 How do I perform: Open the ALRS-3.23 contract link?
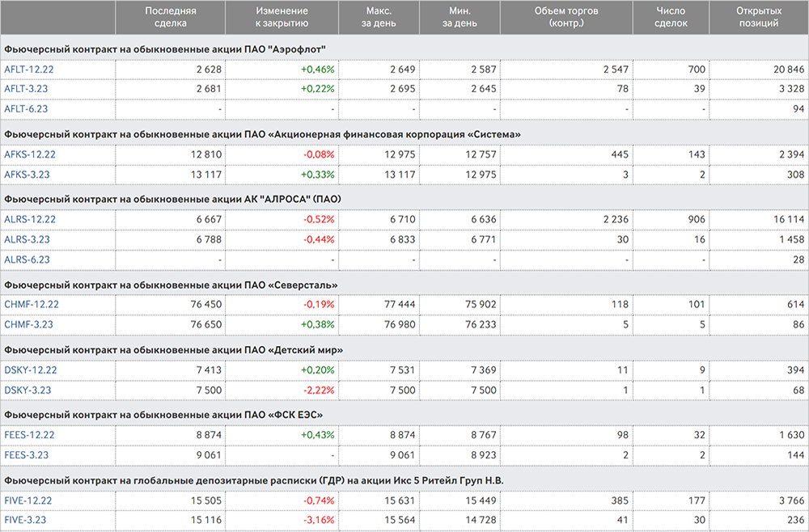pos(27,239)
